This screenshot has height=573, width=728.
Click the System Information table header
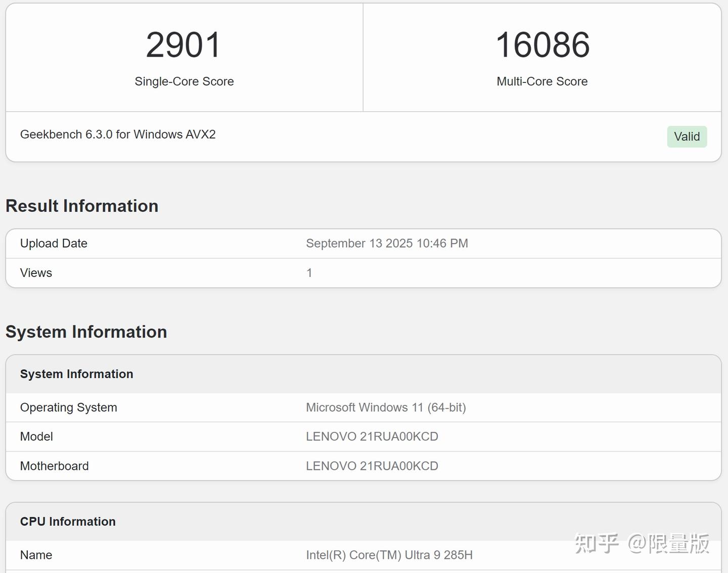point(77,374)
